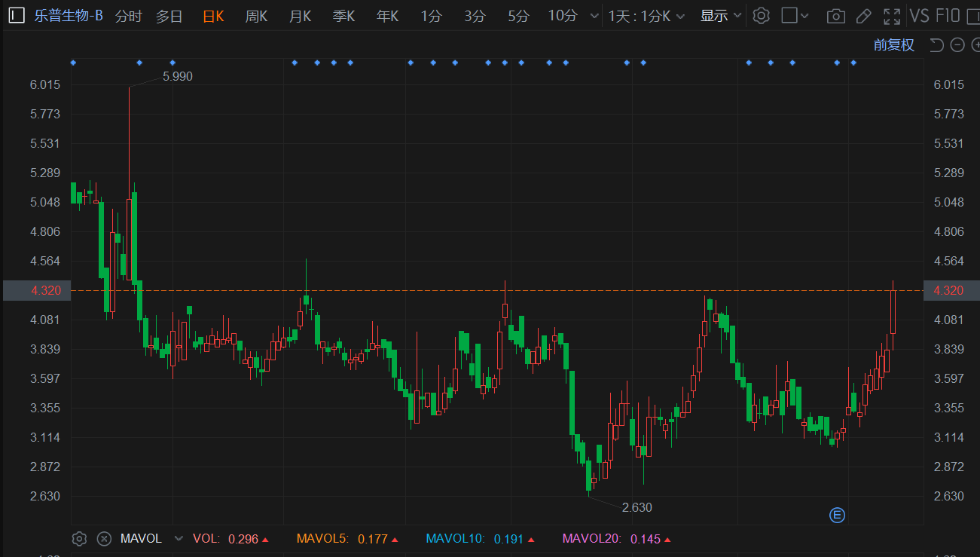Remove the MAVOL indicator with X icon

tap(105, 539)
